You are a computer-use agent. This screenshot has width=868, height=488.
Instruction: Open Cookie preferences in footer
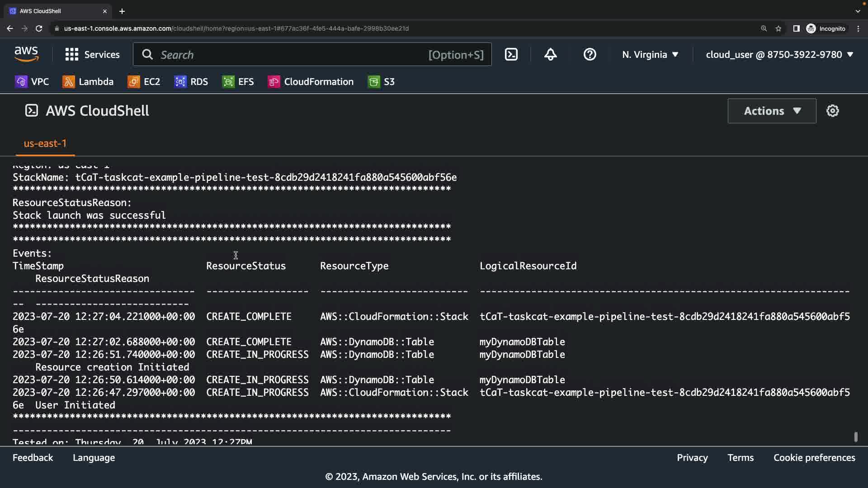814,457
